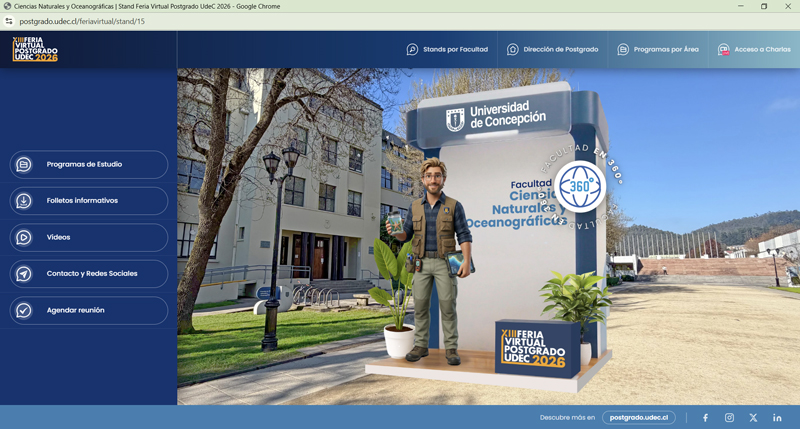This screenshot has height=429, width=800.
Task: Open the Facebook page icon
Action: (705, 418)
